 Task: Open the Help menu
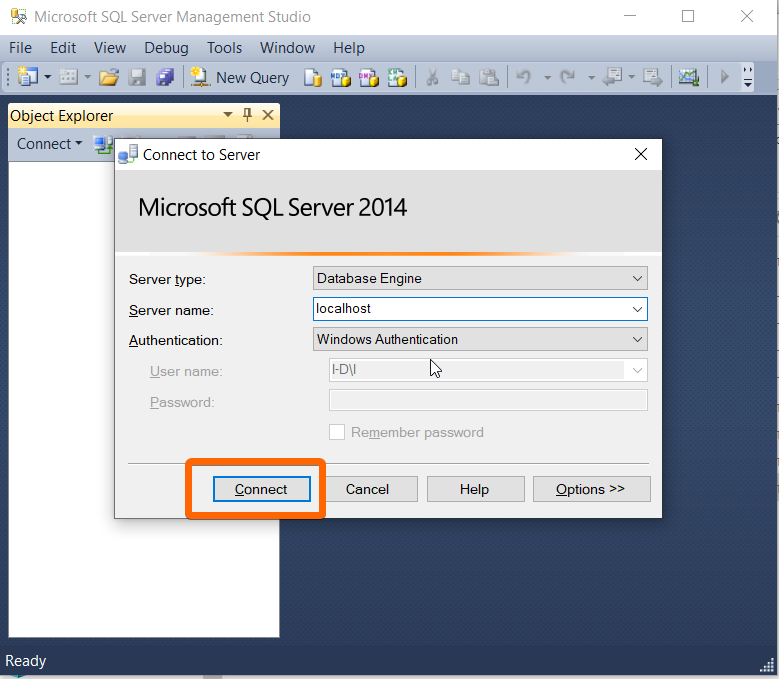point(349,48)
